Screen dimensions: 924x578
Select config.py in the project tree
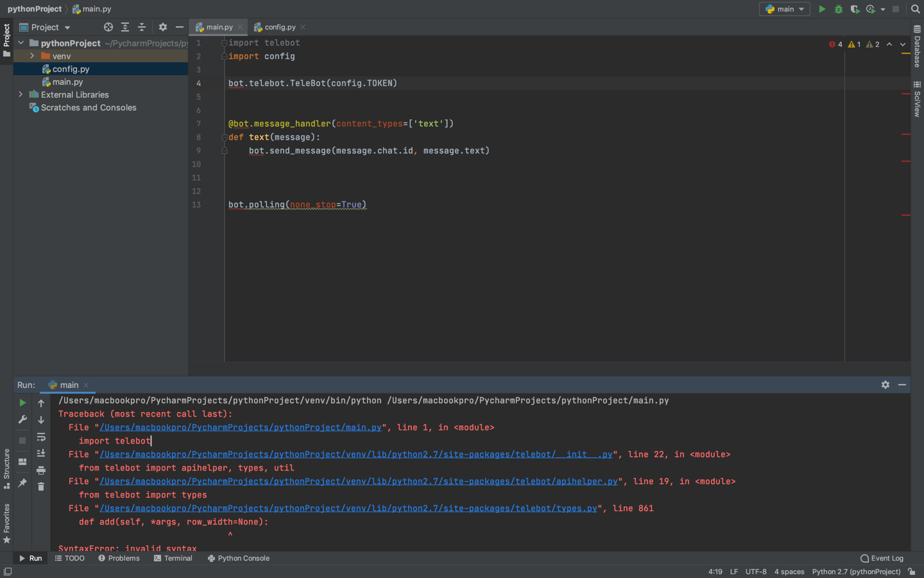click(101, 69)
